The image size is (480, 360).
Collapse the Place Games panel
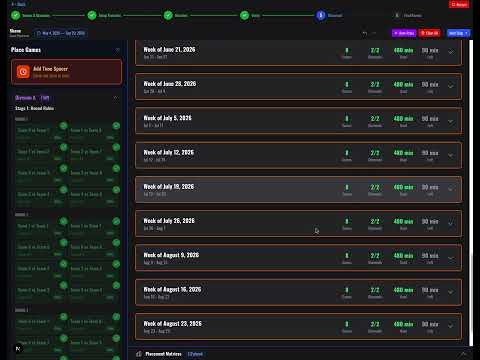[x=117, y=50]
